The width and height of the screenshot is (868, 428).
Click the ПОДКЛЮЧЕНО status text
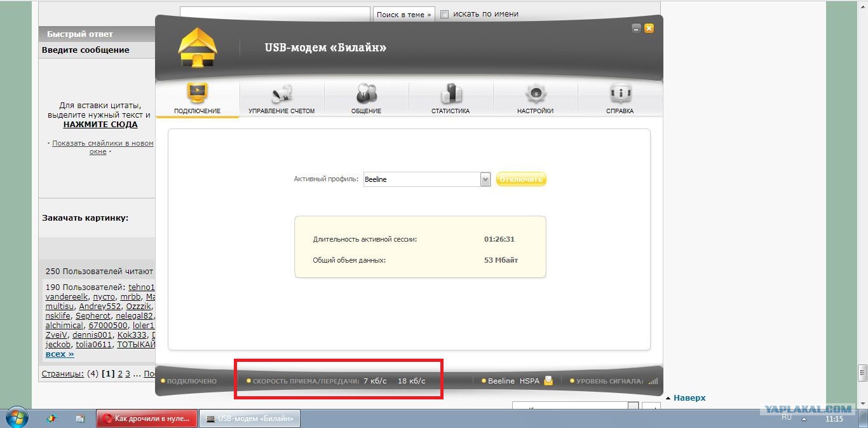tap(192, 381)
